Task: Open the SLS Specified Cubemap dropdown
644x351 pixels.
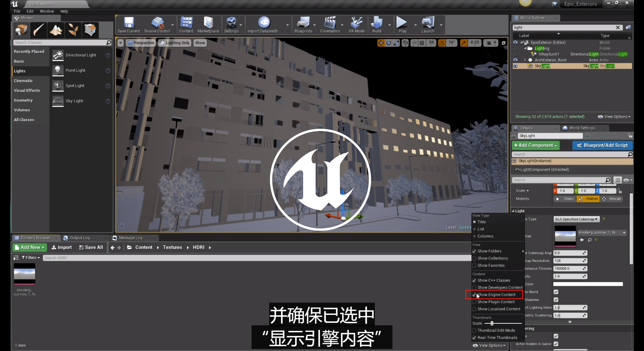Action: (x=576, y=219)
